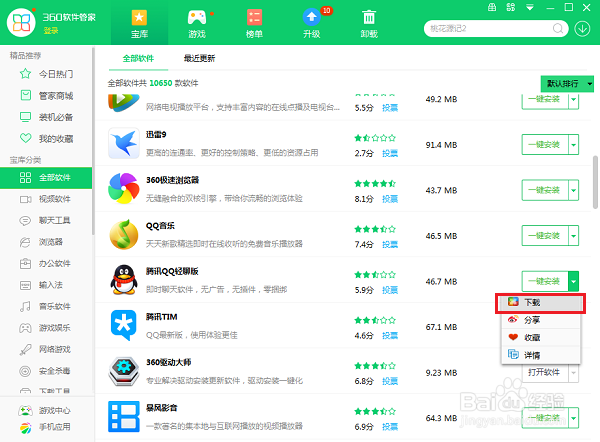Viewport: 600px width, 442px height.
Task: Open the 榜单 rankings section
Action: coord(254,24)
